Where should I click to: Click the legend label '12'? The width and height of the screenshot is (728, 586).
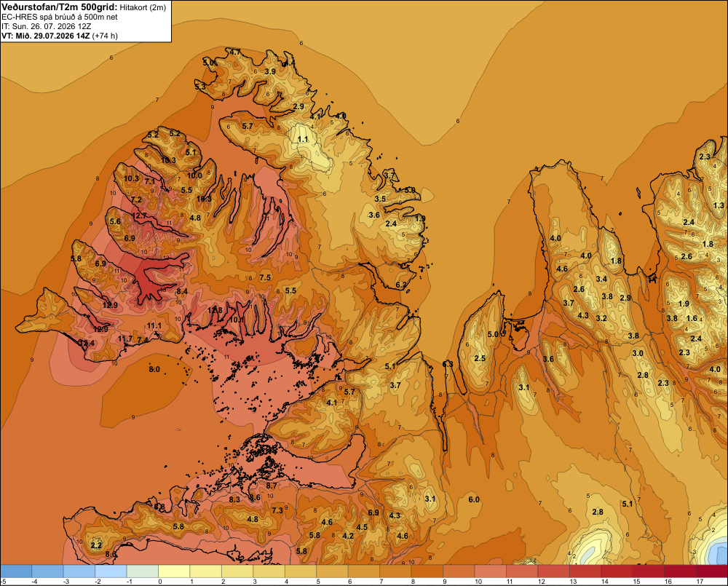[x=542, y=582]
